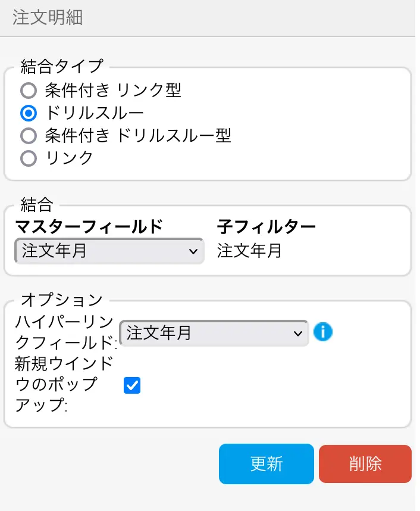Select the 条件付き リンク型 radio button
The width and height of the screenshot is (420, 511).
pos(29,91)
